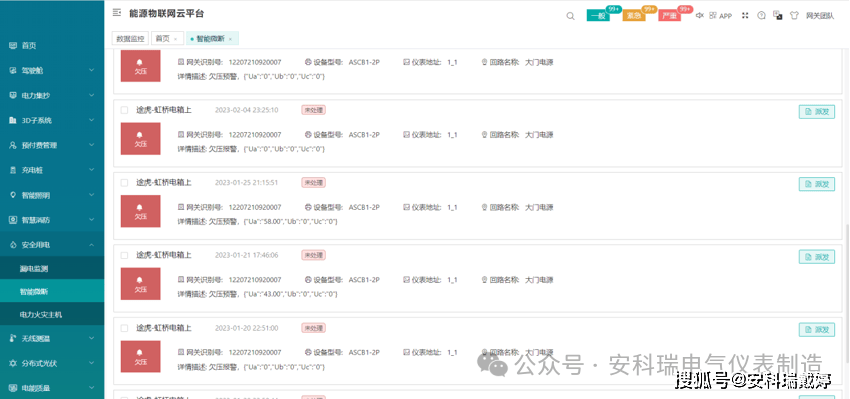This screenshot has width=850, height=399.
Task: Mute alarm sound via speaker icon
Action: click(699, 16)
